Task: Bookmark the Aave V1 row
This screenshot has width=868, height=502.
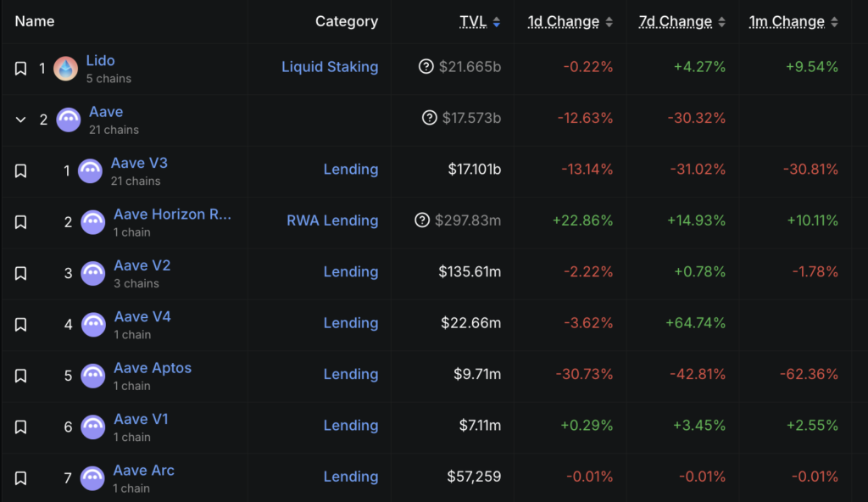Action: point(21,427)
